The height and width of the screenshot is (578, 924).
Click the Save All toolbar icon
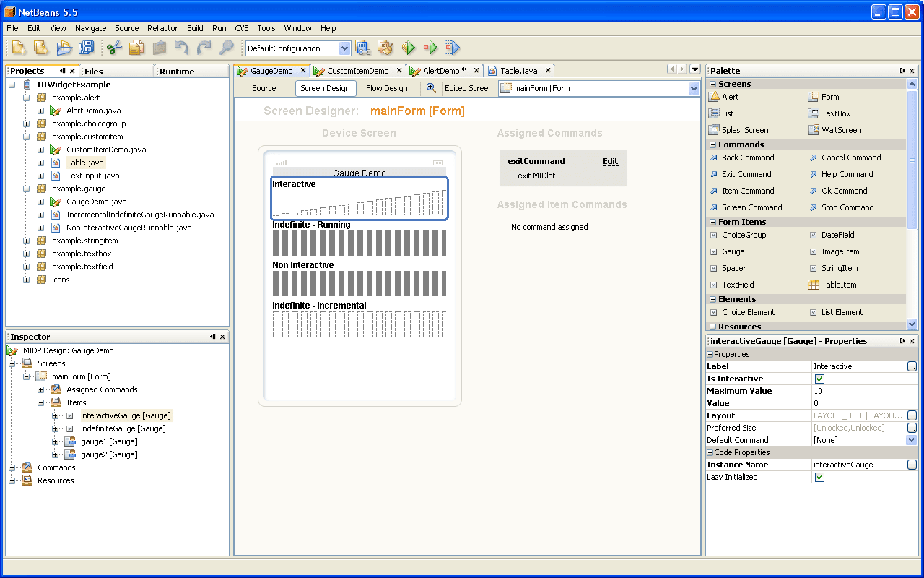coord(86,48)
